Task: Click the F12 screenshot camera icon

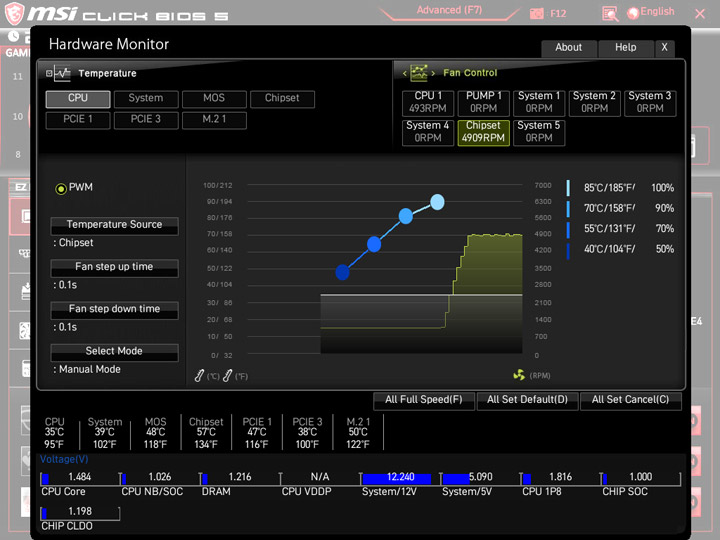Action: click(x=536, y=14)
